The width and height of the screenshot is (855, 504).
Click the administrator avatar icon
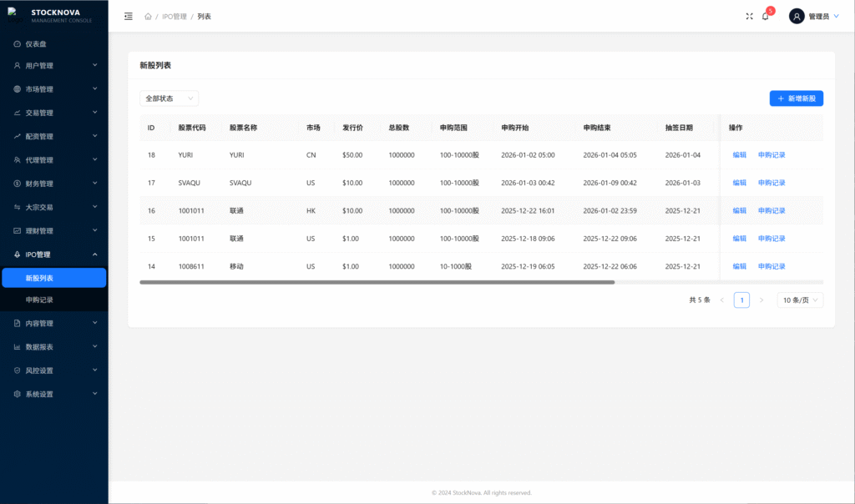pyautogui.click(x=797, y=16)
